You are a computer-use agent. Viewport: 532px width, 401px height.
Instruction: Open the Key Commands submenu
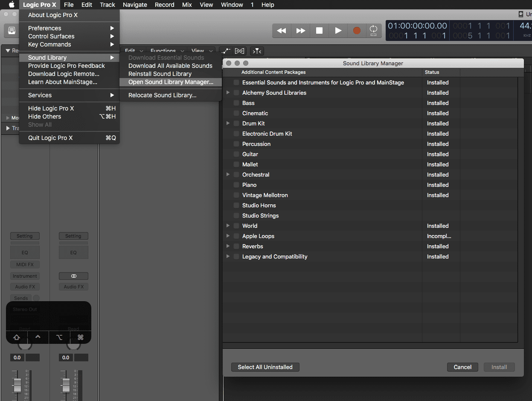(x=69, y=44)
